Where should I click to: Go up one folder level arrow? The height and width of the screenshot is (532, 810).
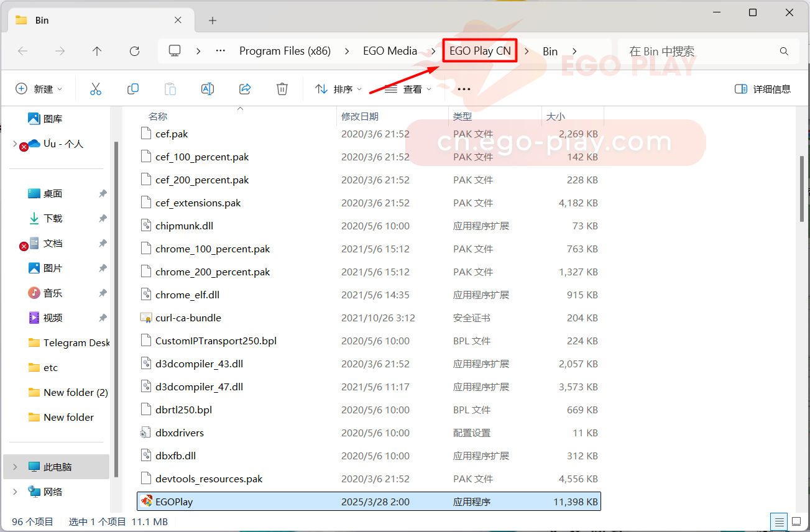(97, 51)
